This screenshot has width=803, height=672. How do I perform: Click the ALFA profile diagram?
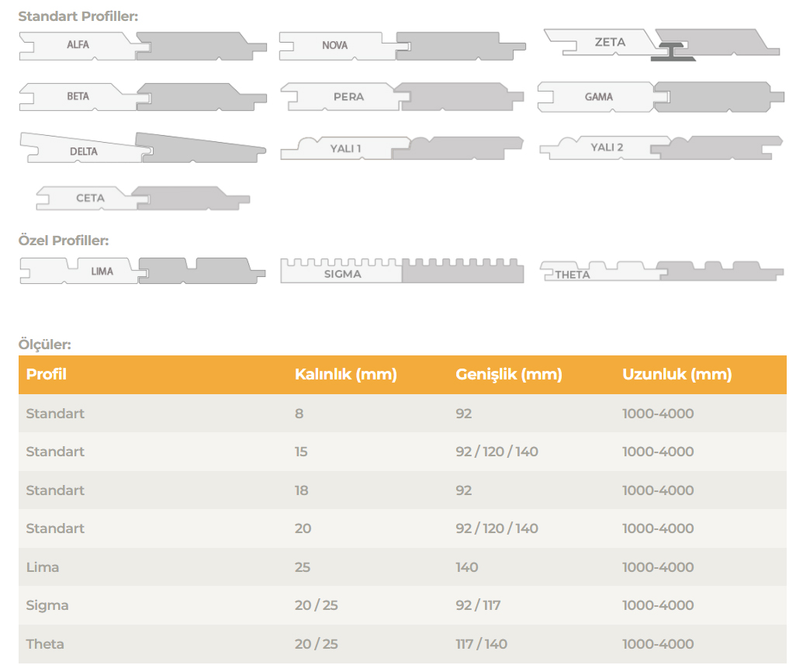pyautogui.click(x=143, y=46)
